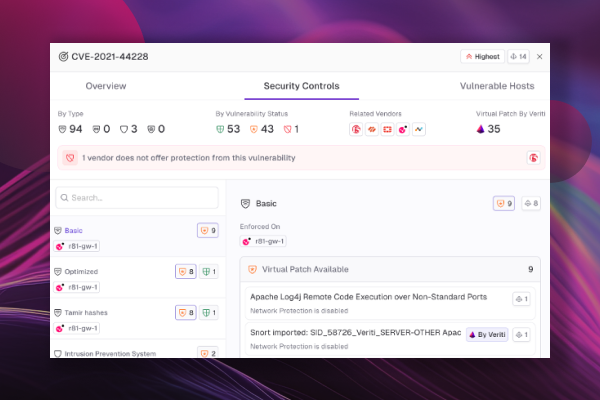
Task: Click the first By Type shield showing 0
Action: point(96,129)
